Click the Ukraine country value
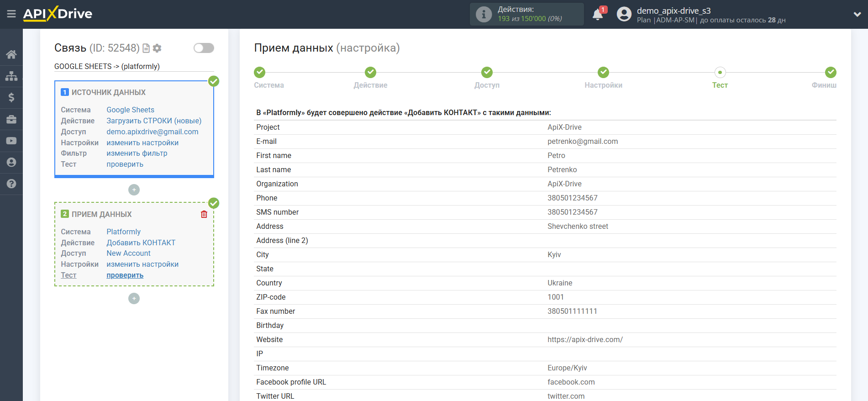This screenshot has height=401, width=868. tap(560, 283)
